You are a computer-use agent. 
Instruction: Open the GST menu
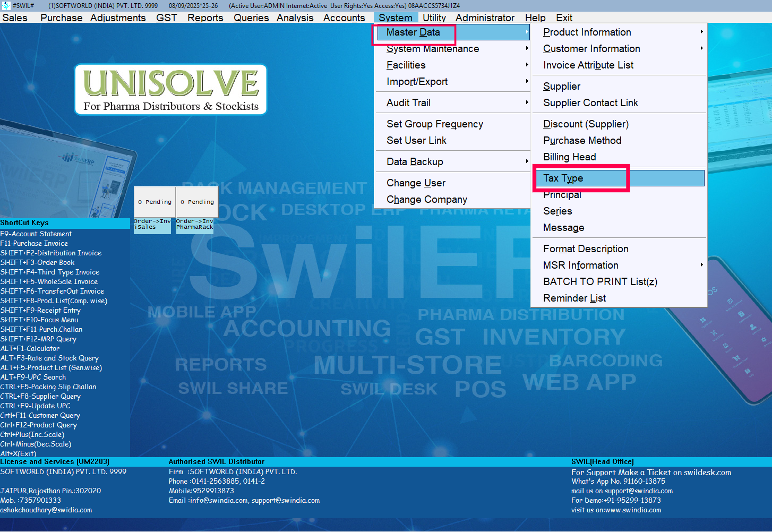pyautogui.click(x=166, y=18)
